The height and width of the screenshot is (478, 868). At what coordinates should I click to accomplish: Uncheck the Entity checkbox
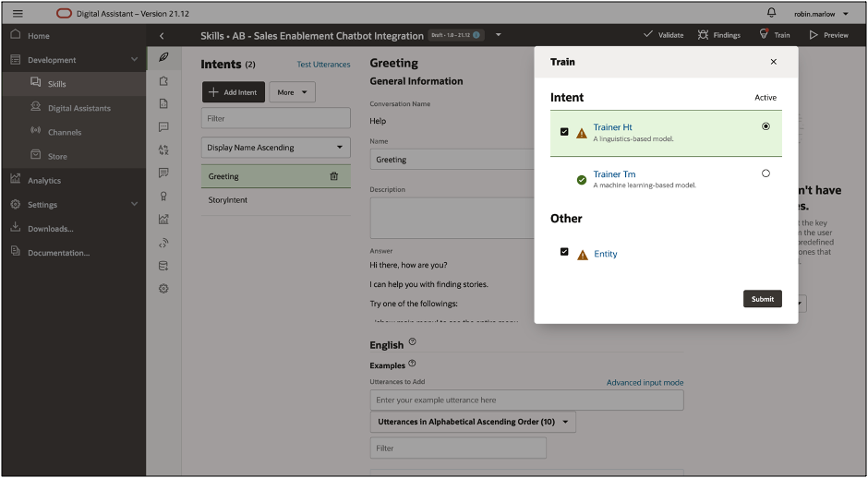[564, 252]
